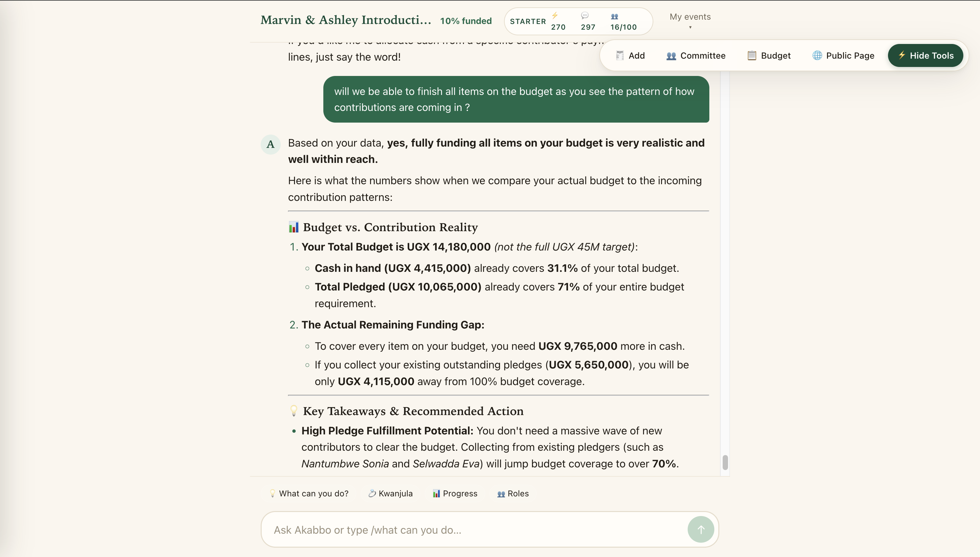Select the Kwanjula quick chip
This screenshot has width=980, height=557.
point(390,493)
